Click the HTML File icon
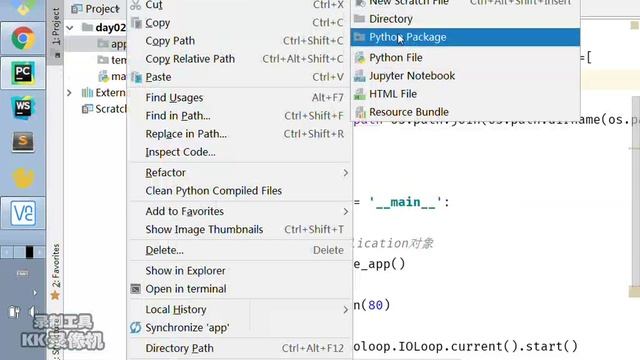Viewport: 640px width, 360px height. pos(360,94)
